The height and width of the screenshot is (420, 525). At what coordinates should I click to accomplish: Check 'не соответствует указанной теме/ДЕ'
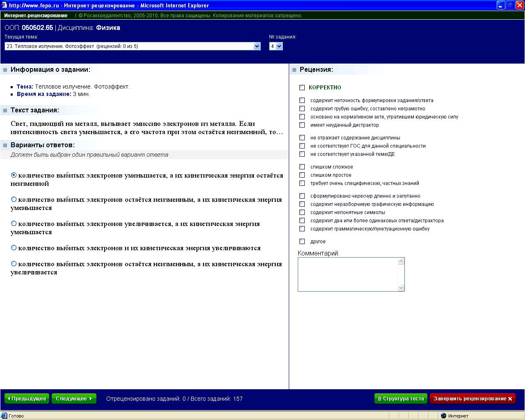coord(302,154)
